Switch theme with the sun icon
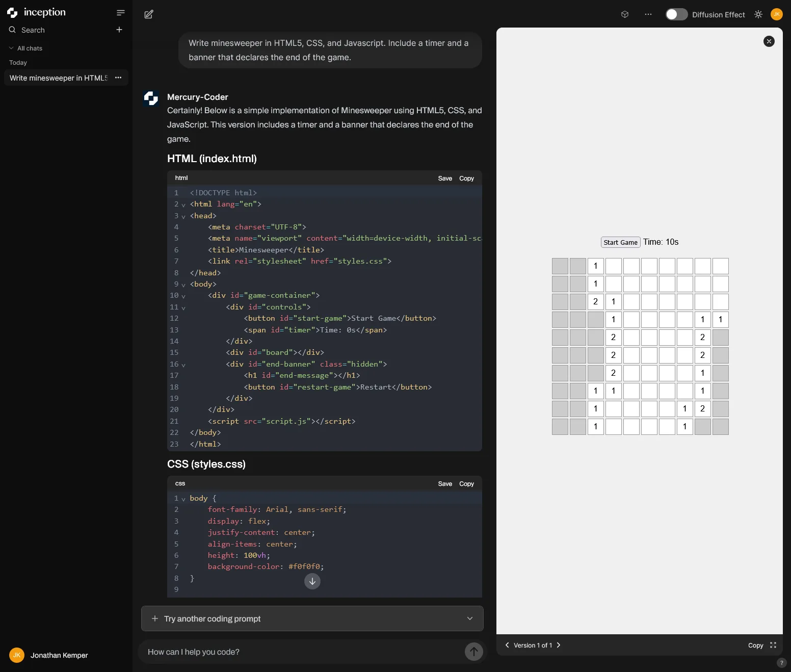This screenshot has width=791, height=672. (758, 14)
